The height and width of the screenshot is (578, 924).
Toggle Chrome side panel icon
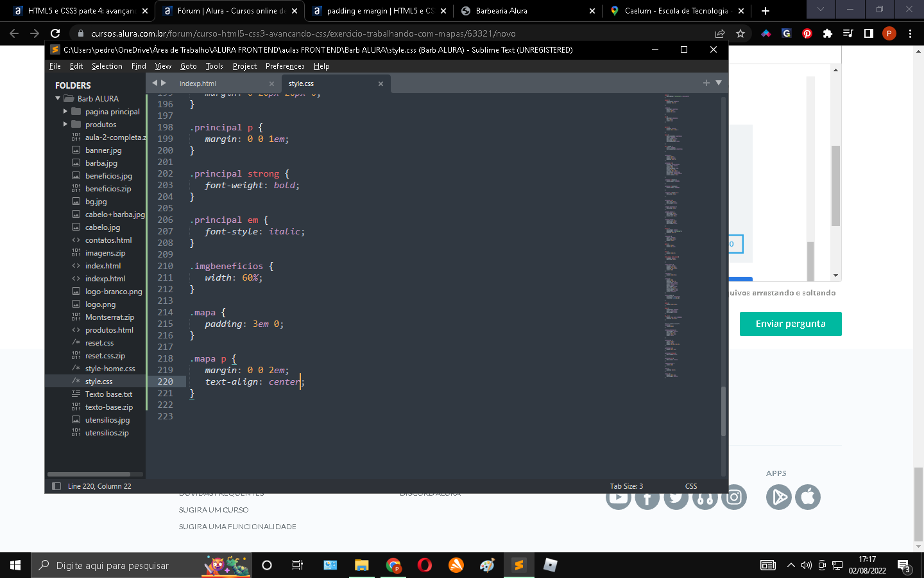click(869, 33)
